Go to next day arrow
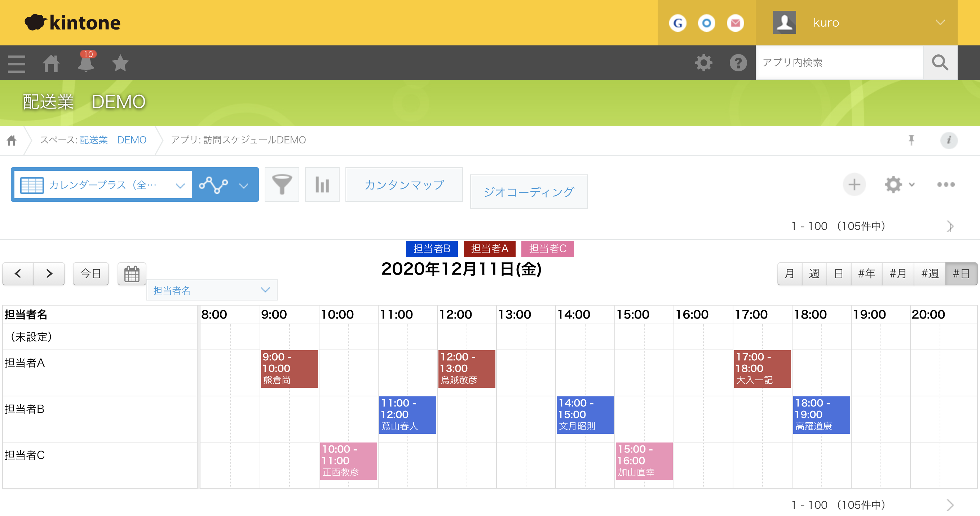 pyautogui.click(x=49, y=274)
